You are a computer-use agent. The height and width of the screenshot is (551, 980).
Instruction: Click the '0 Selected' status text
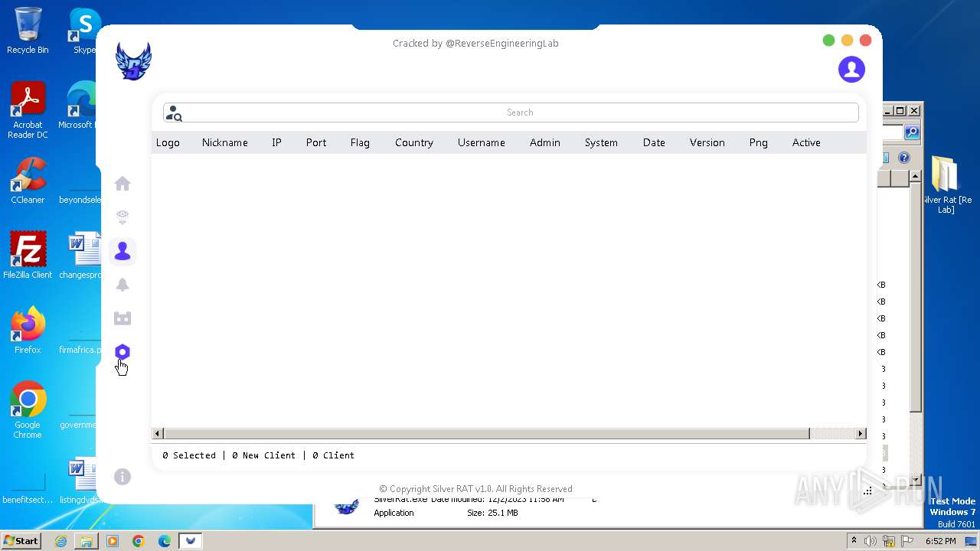[189, 455]
